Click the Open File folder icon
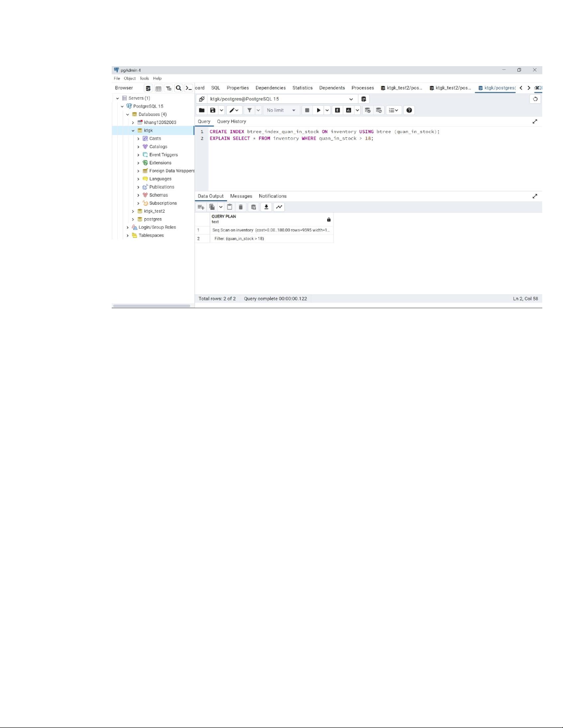The width and height of the screenshot is (563, 728). [201, 110]
